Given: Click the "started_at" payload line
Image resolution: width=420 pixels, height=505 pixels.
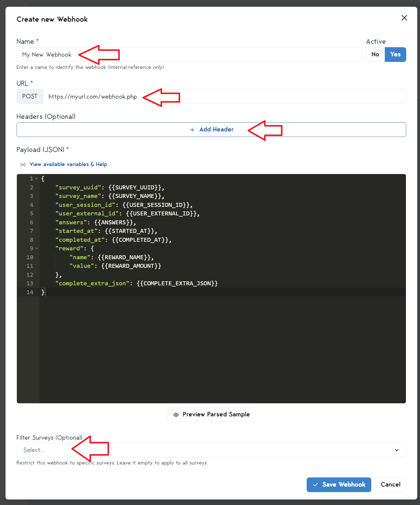Looking at the screenshot, I should 106,231.
